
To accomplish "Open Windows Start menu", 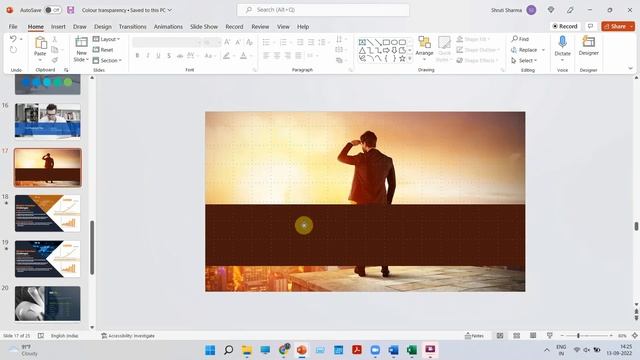I will click(x=210, y=350).
